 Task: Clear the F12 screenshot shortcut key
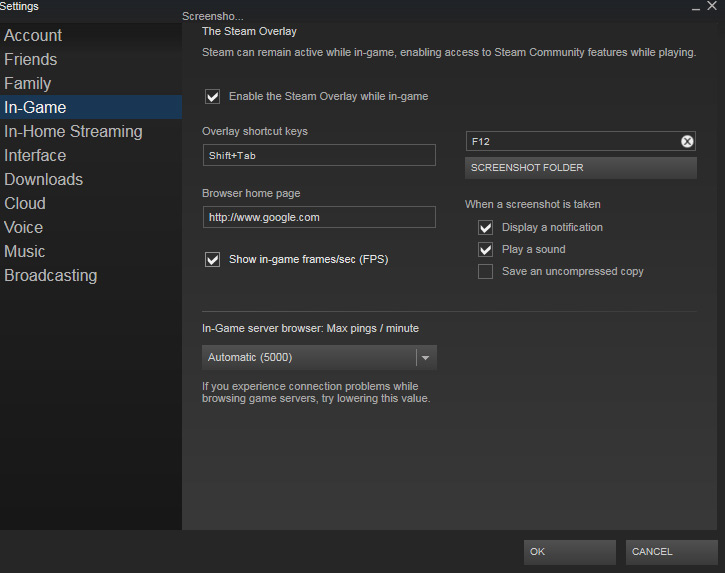(687, 142)
